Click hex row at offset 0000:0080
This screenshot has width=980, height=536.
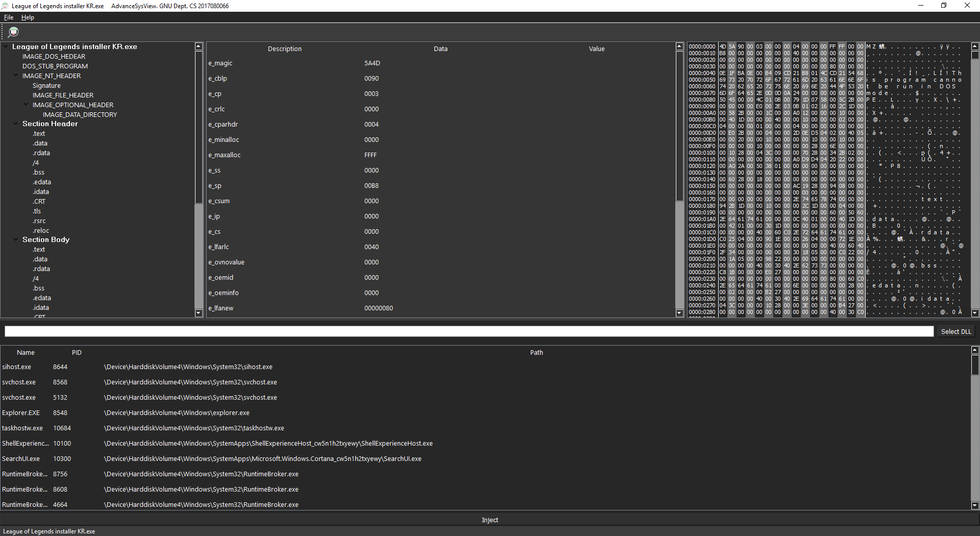[x=825, y=100]
